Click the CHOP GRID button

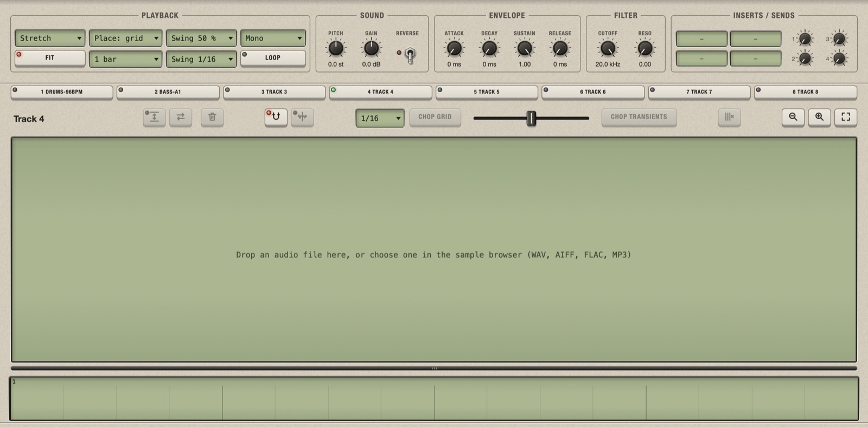coord(435,117)
